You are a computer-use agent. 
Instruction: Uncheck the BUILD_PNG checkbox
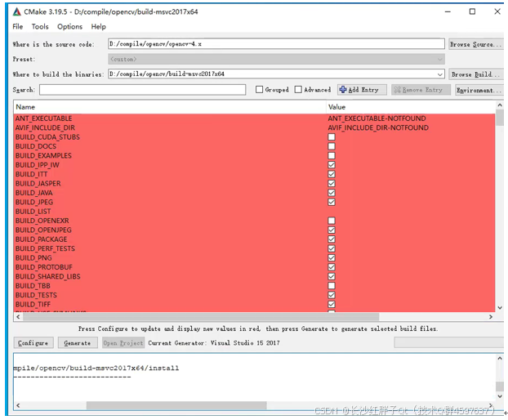point(332,257)
